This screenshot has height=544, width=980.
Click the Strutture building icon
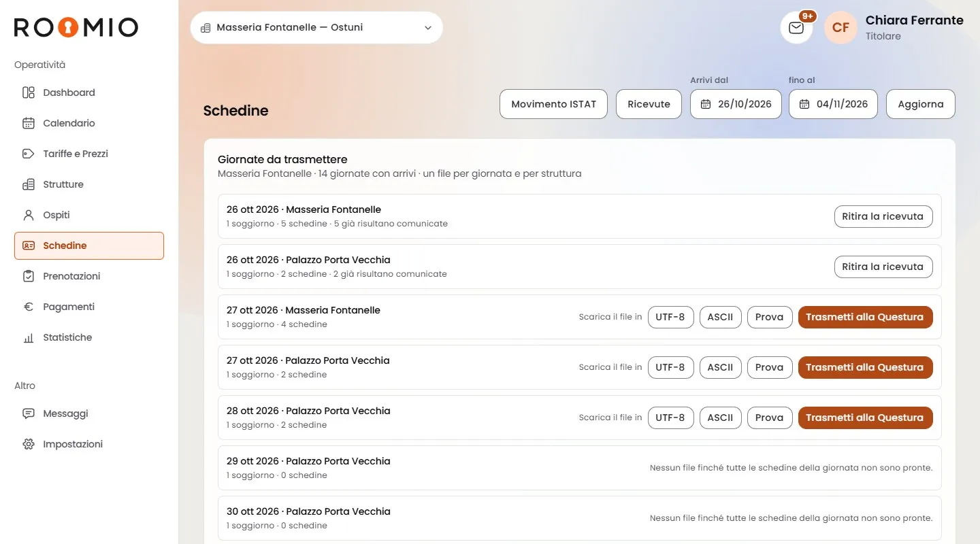[29, 184]
